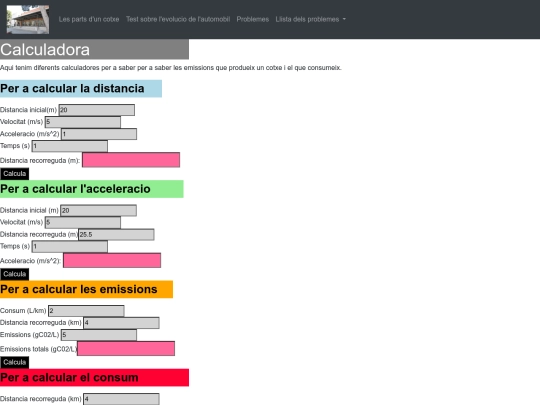Screen dimensions: 540x405
Task: Focus Velocitat field in acceleracio calculator
Action: (x=83, y=222)
